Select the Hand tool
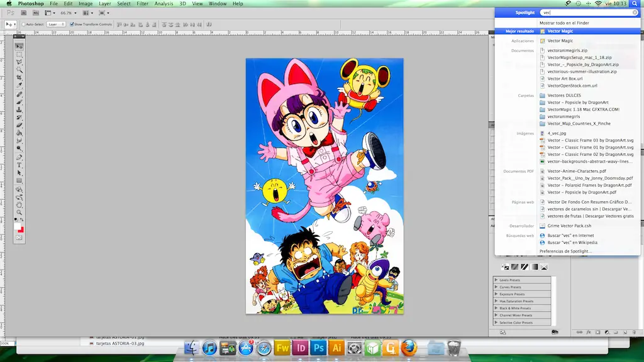The width and height of the screenshot is (644, 362). pos(19,206)
